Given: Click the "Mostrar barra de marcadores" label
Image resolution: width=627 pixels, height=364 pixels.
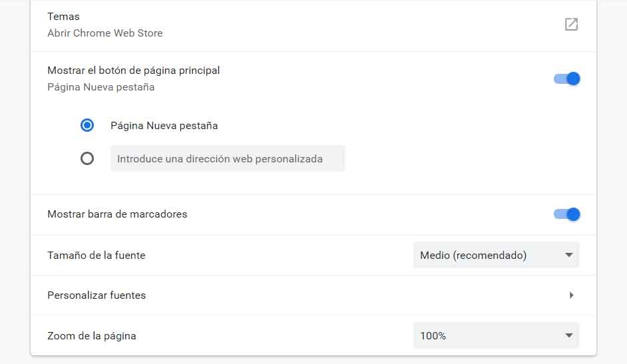Looking at the screenshot, I should click(x=117, y=214).
